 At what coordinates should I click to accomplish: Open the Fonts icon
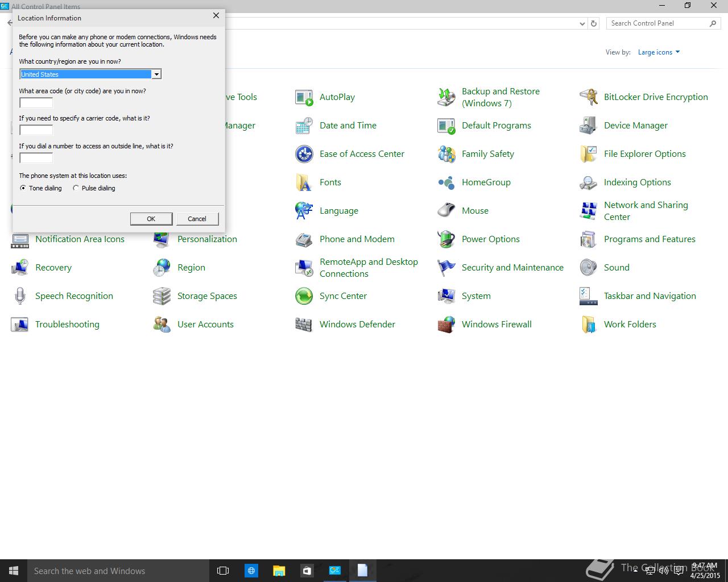(x=304, y=182)
